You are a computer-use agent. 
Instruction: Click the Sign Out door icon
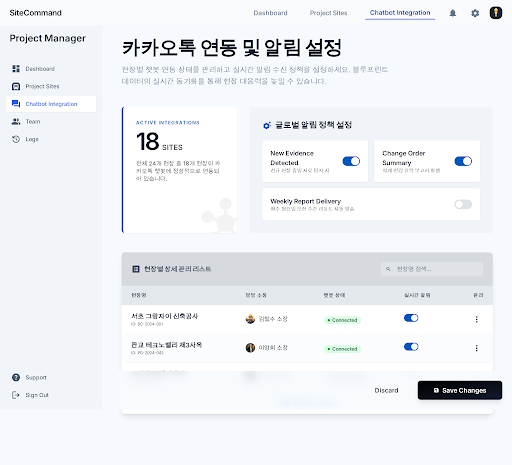coord(16,395)
